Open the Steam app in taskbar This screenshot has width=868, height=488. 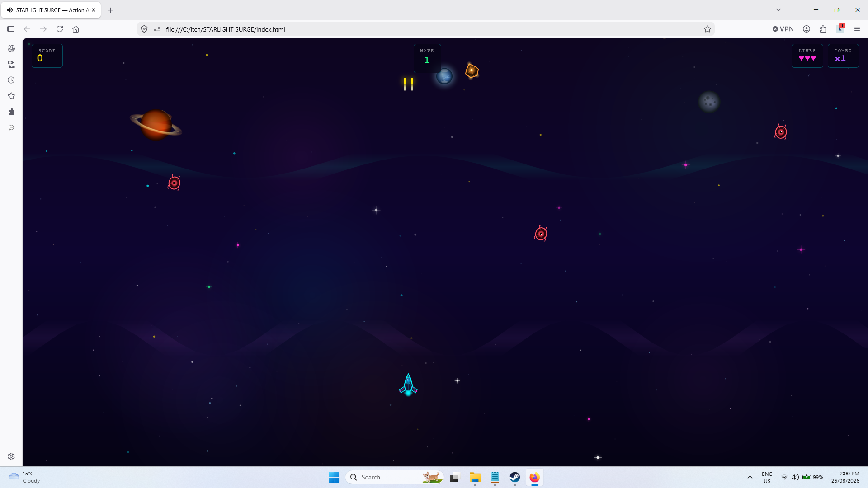pos(515,477)
